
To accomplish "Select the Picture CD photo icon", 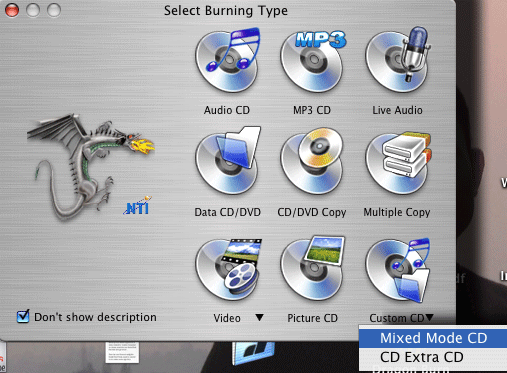I will click(x=313, y=268).
